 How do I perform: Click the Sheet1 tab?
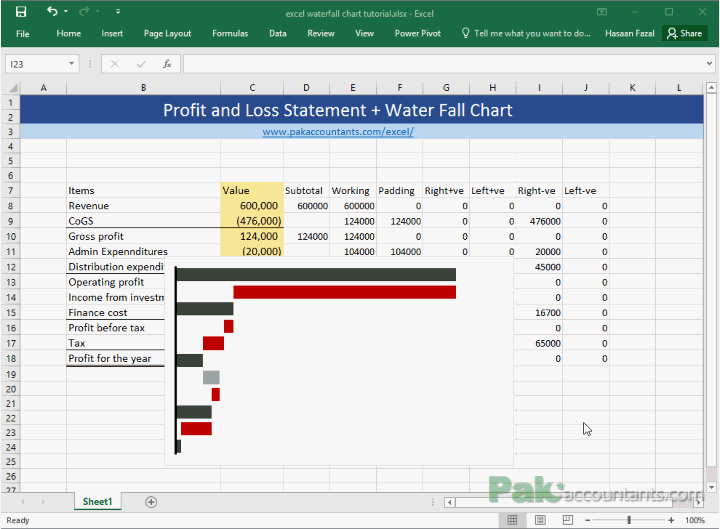tap(97, 501)
